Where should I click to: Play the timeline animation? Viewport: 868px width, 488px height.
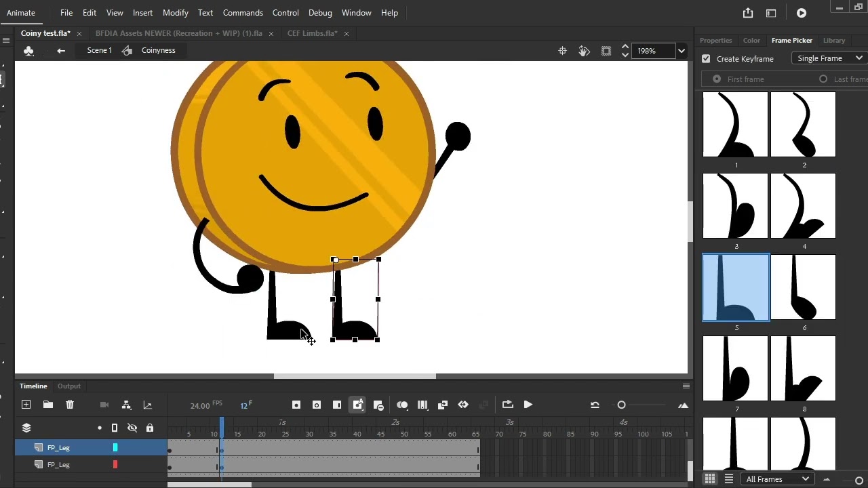click(528, 405)
